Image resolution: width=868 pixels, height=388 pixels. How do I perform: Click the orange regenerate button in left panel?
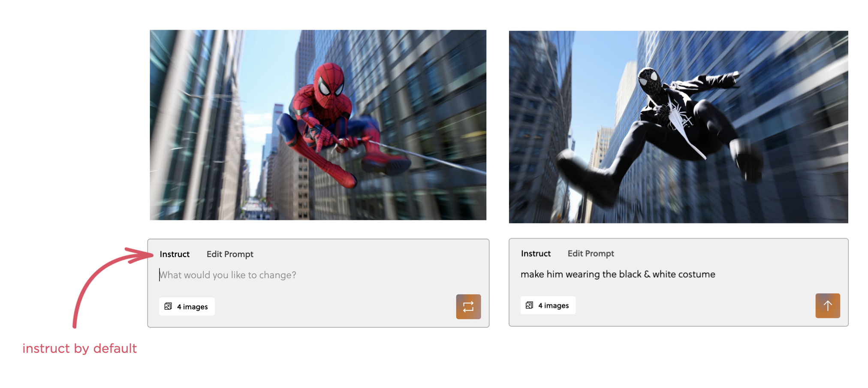(468, 306)
